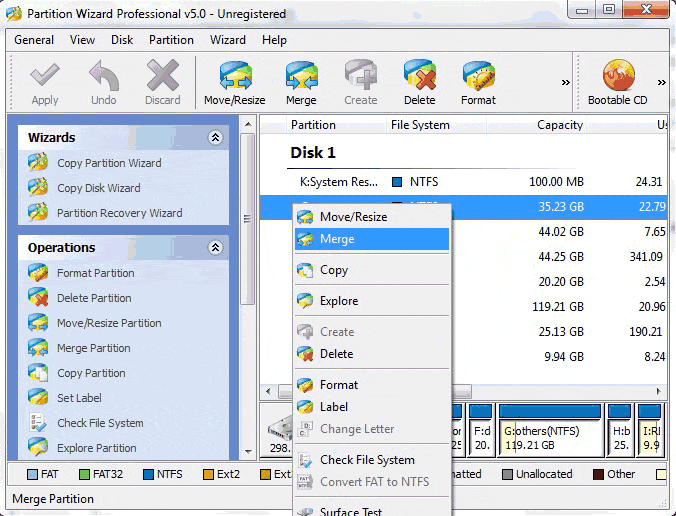Sort by the Partition column header
This screenshot has height=516, width=676.
335,125
